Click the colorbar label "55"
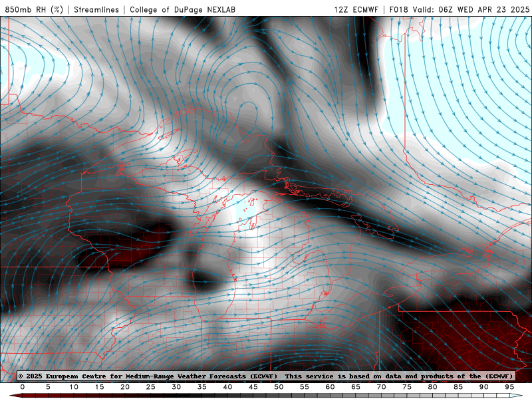This screenshot has width=532, height=399. pos(305,387)
